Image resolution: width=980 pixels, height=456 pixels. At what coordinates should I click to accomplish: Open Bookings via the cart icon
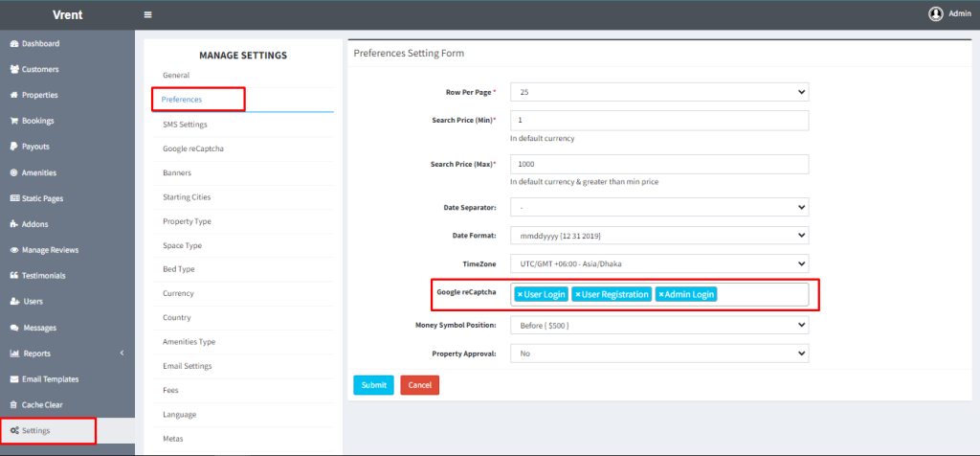click(x=13, y=121)
